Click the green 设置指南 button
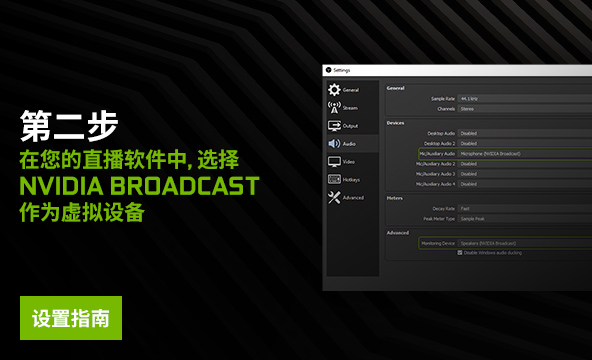 71,318
